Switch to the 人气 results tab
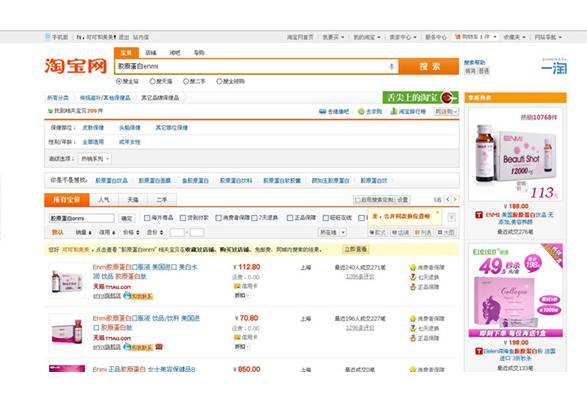This screenshot has height=408, width=587. pyautogui.click(x=104, y=200)
